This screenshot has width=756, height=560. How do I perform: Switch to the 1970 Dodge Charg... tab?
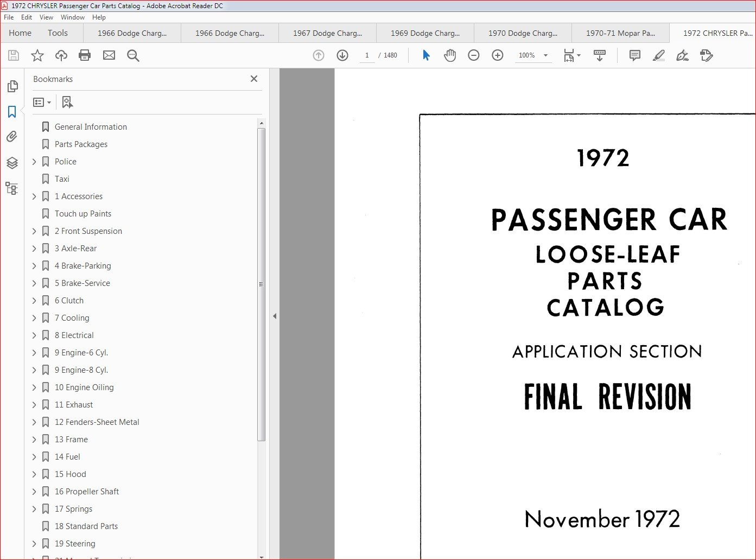(x=523, y=33)
